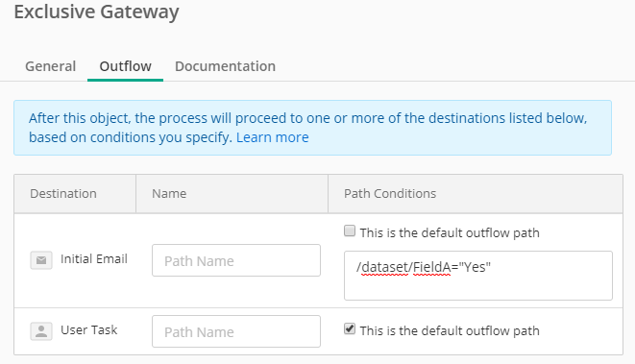Focus the Path Name field for Initial Email
The image size is (635, 364).
point(236,260)
